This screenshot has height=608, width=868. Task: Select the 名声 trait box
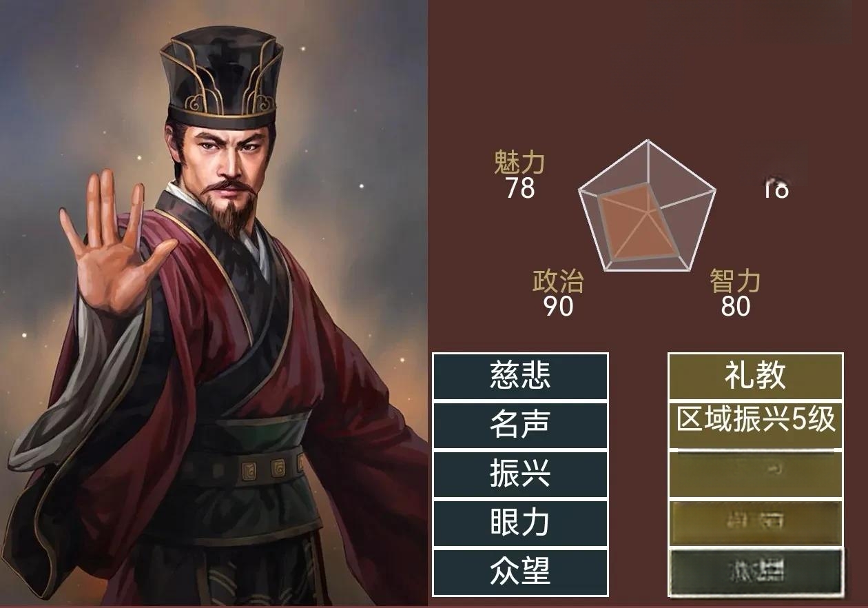[520, 425]
